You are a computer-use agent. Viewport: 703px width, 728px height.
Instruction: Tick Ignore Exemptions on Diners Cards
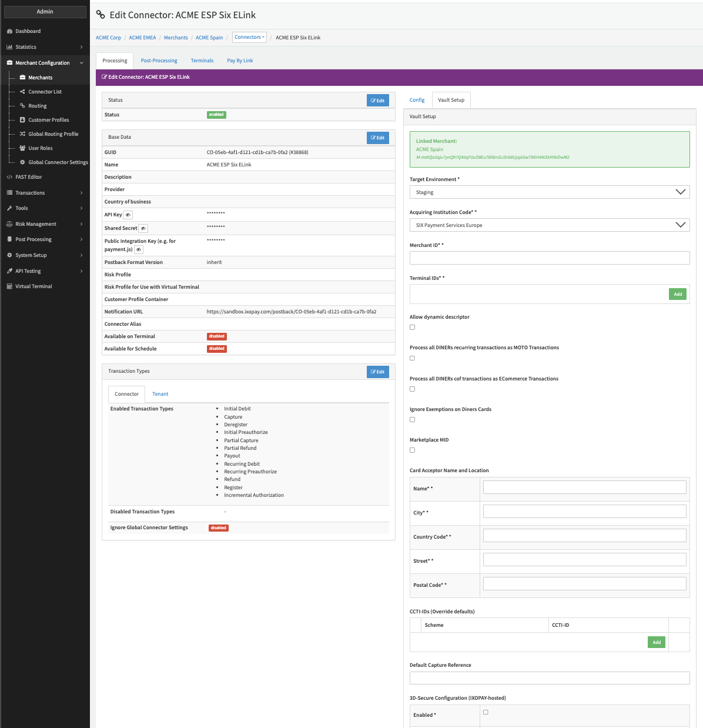click(412, 420)
